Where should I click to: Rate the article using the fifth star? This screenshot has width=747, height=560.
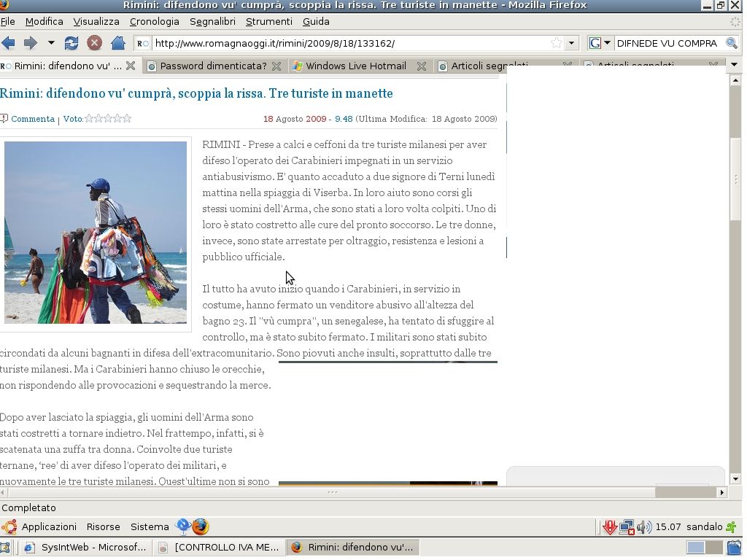(x=127, y=119)
